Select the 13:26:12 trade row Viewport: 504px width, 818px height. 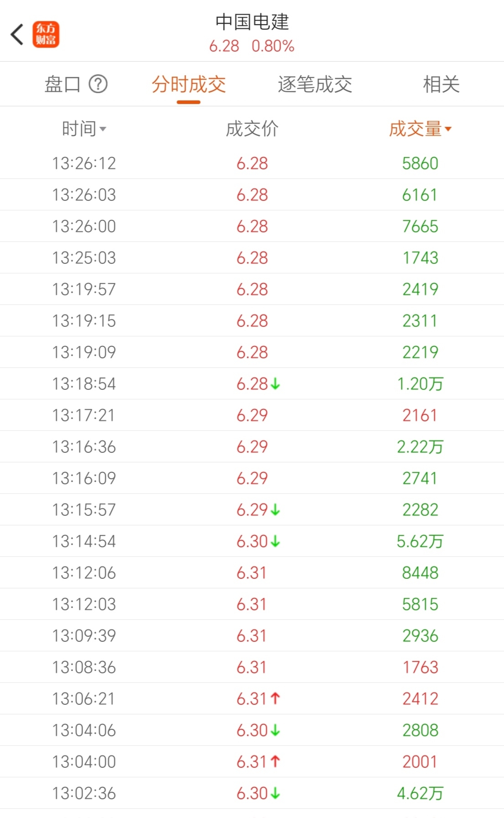[x=252, y=163]
